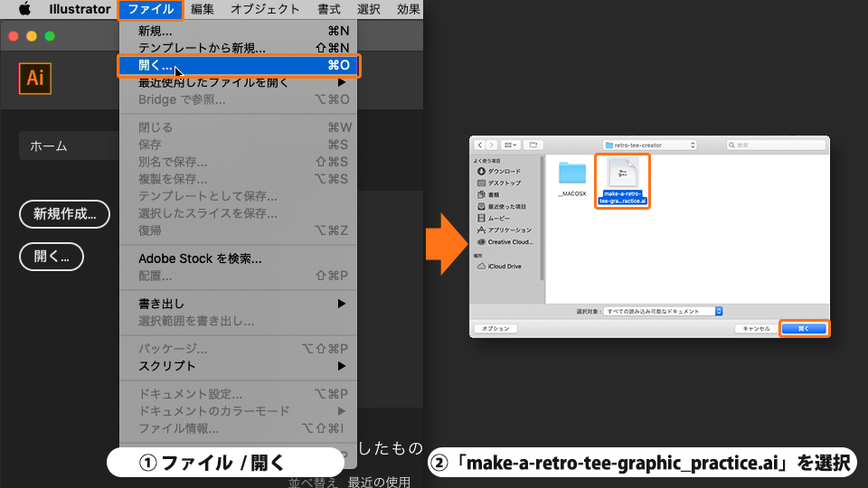Expand 最近使用したファイルを開く submenu
Image resolution: width=868 pixels, height=488 pixels.
coord(239,82)
